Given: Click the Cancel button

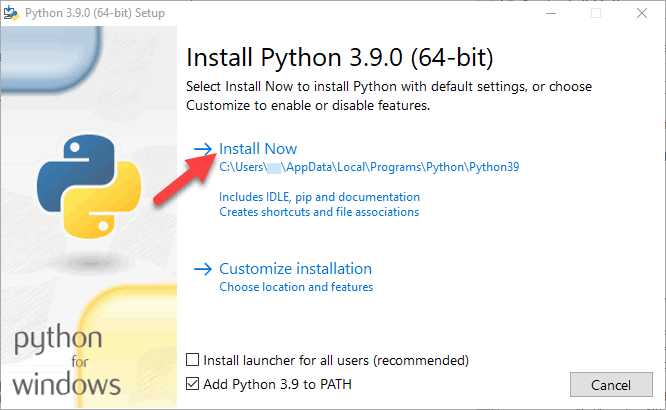Looking at the screenshot, I should coord(611,385).
